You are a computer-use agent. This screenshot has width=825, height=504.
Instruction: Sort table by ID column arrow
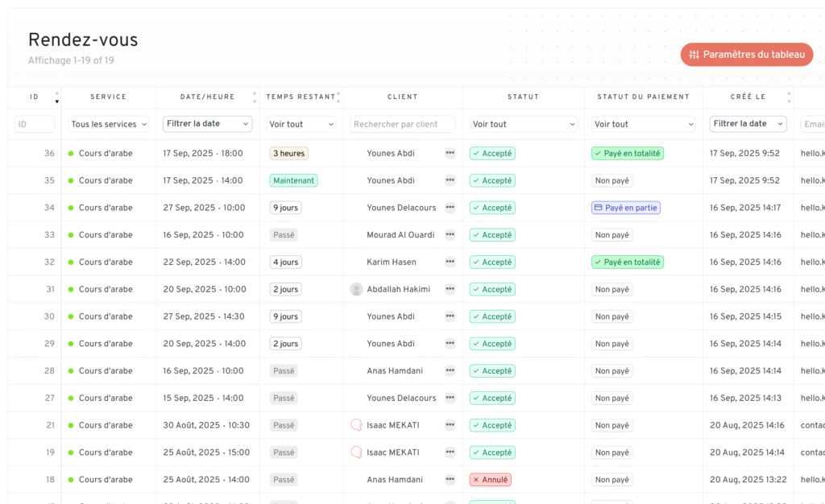point(56,97)
